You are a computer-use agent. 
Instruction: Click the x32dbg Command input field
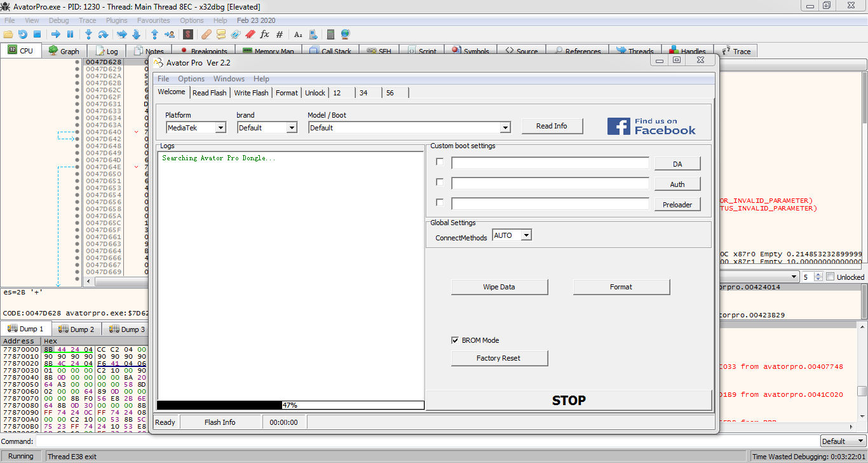pos(427,441)
